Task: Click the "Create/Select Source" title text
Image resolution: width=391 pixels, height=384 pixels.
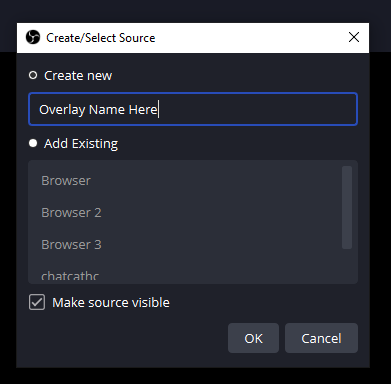Action: (101, 38)
